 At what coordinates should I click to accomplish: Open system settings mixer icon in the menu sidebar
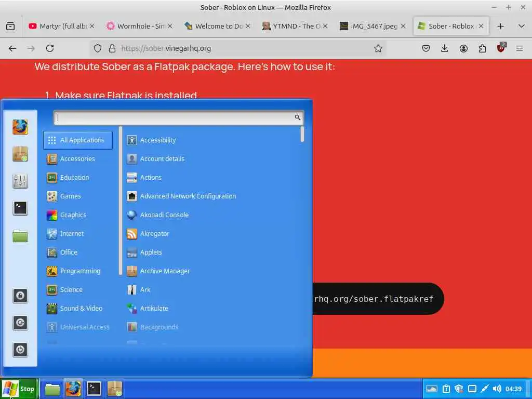[x=20, y=181]
